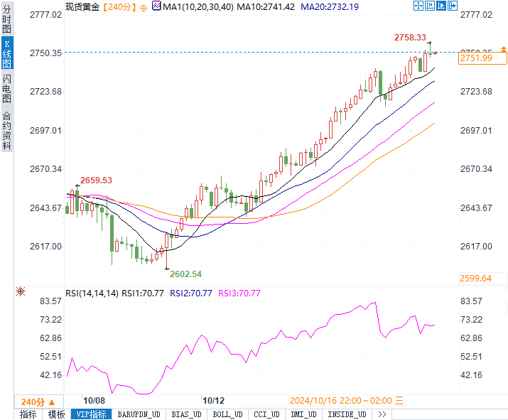
Task: Select the K线图 side tab
Action: (6, 53)
